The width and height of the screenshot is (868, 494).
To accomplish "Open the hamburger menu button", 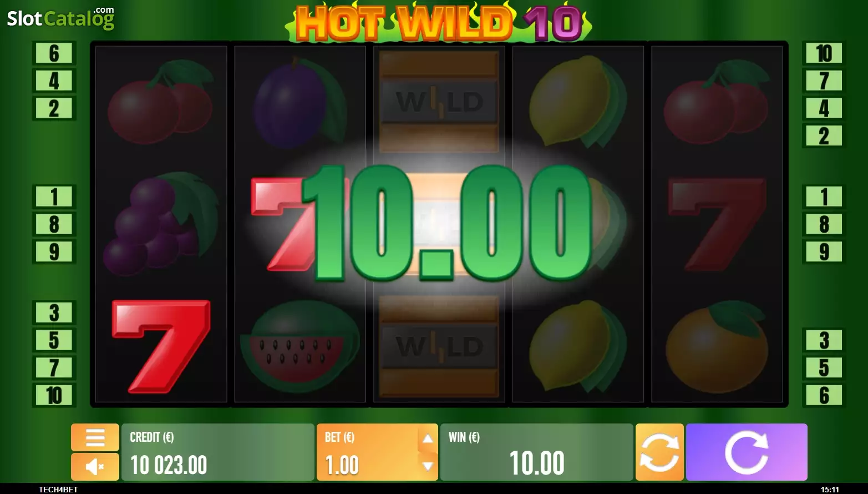I will tap(95, 437).
